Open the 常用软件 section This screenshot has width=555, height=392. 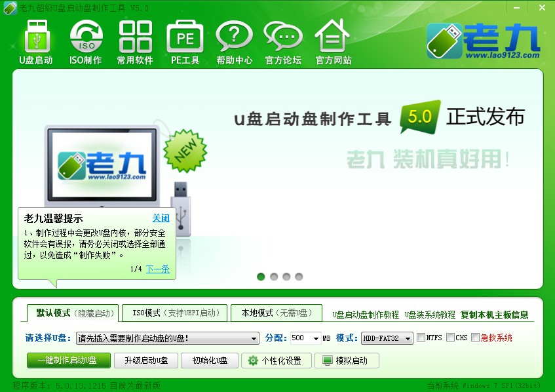(135, 41)
